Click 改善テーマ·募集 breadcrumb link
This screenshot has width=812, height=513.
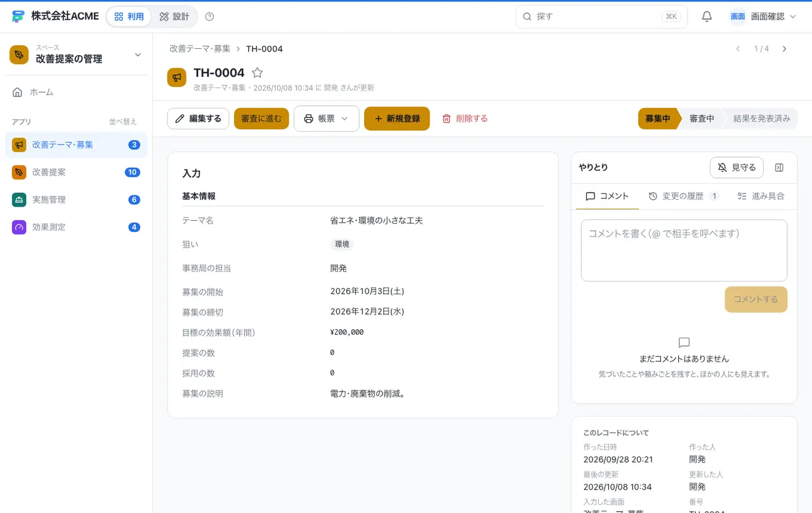coord(200,49)
